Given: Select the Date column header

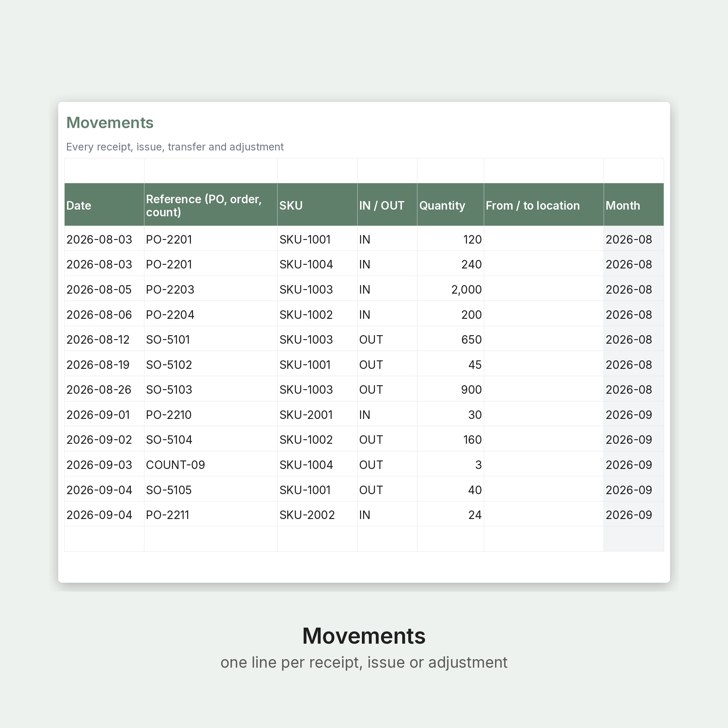Looking at the screenshot, I should [x=104, y=205].
